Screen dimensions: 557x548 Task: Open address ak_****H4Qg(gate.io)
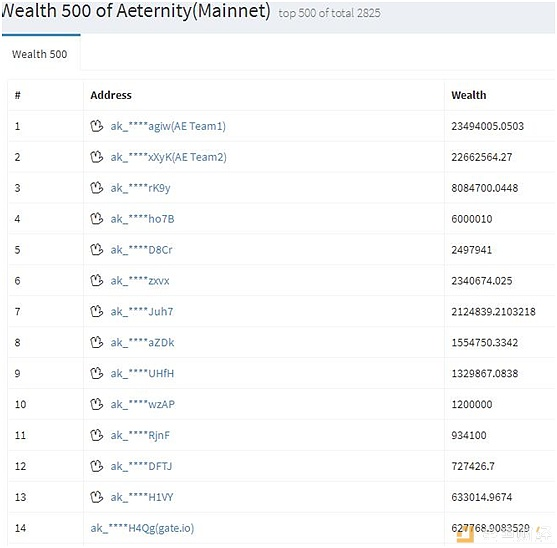pyautogui.click(x=142, y=528)
